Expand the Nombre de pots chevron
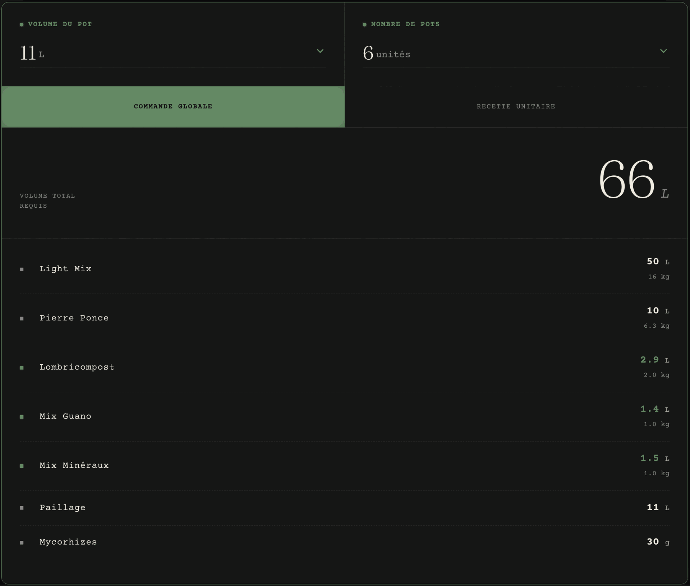This screenshot has height=586, width=690. point(663,51)
